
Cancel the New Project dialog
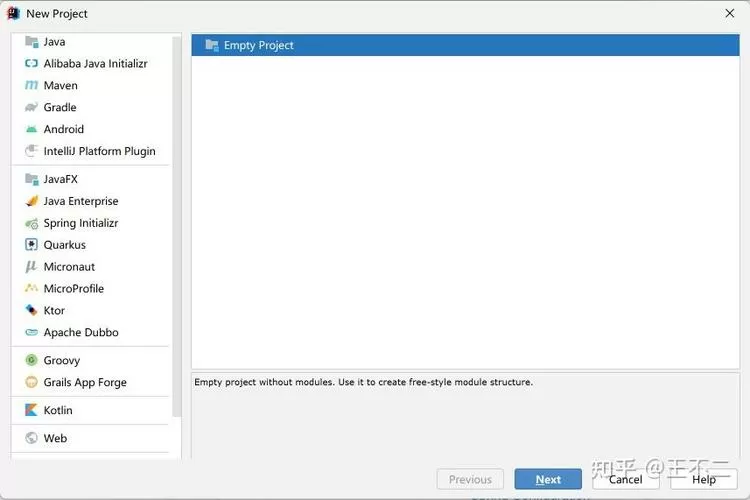(626, 479)
